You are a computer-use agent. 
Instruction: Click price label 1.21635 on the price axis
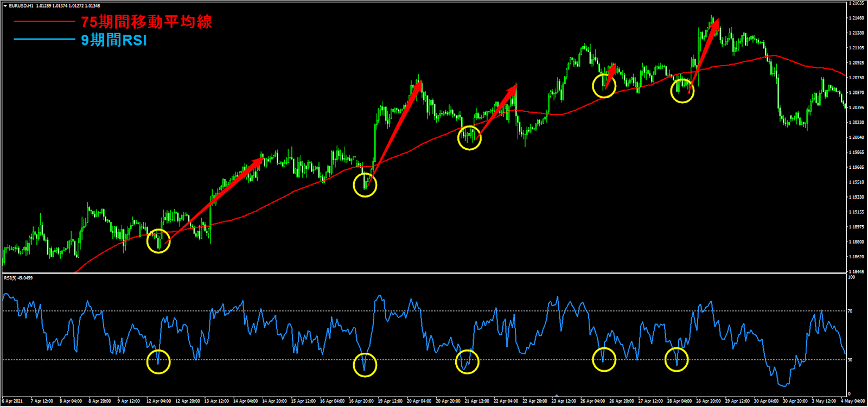tap(856, 3)
